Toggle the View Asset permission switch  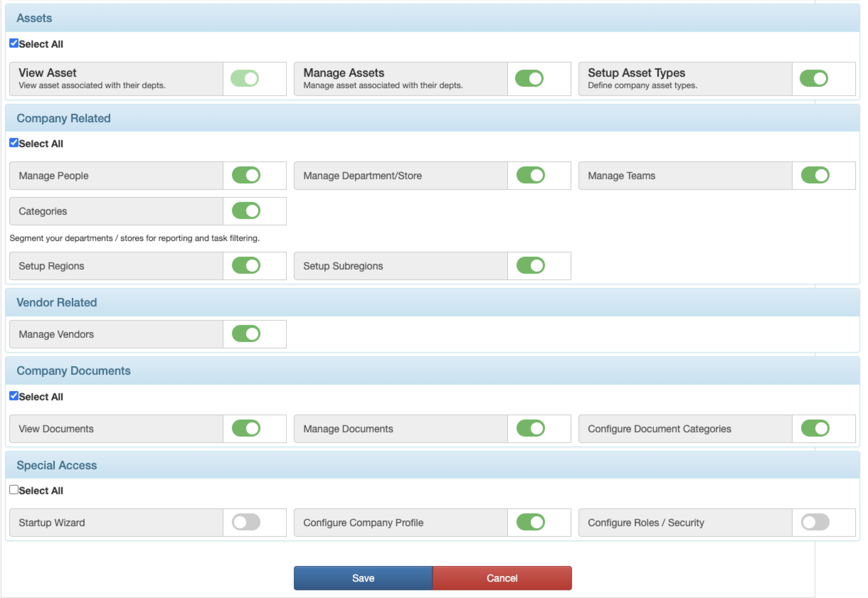[x=245, y=78]
